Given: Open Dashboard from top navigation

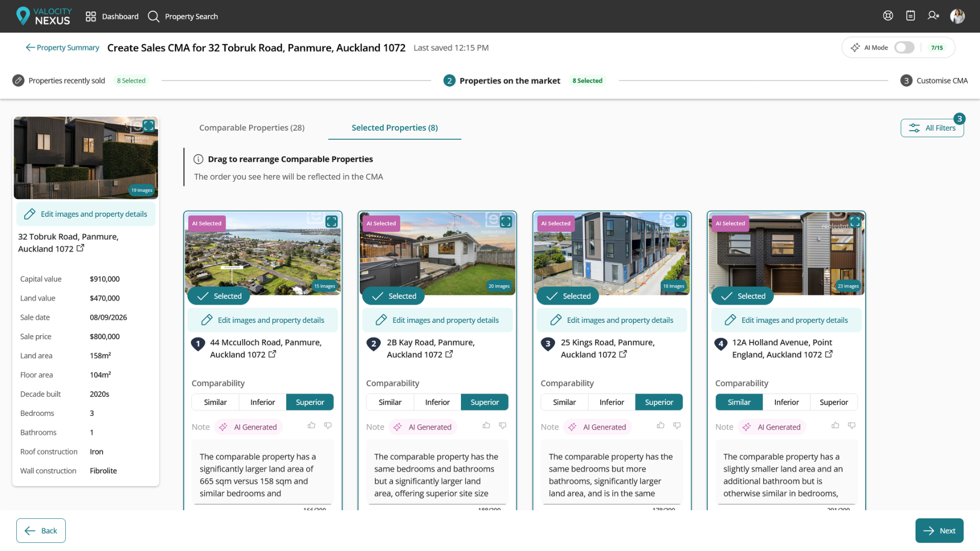Looking at the screenshot, I should click(112, 16).
